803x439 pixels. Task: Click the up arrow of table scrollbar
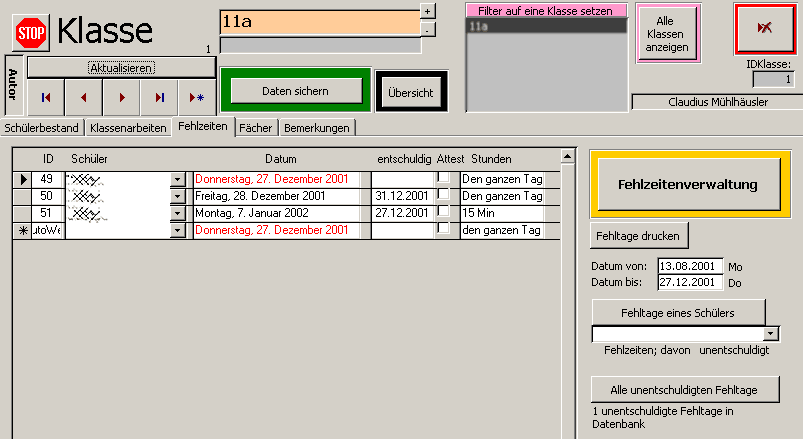point(568,156)
